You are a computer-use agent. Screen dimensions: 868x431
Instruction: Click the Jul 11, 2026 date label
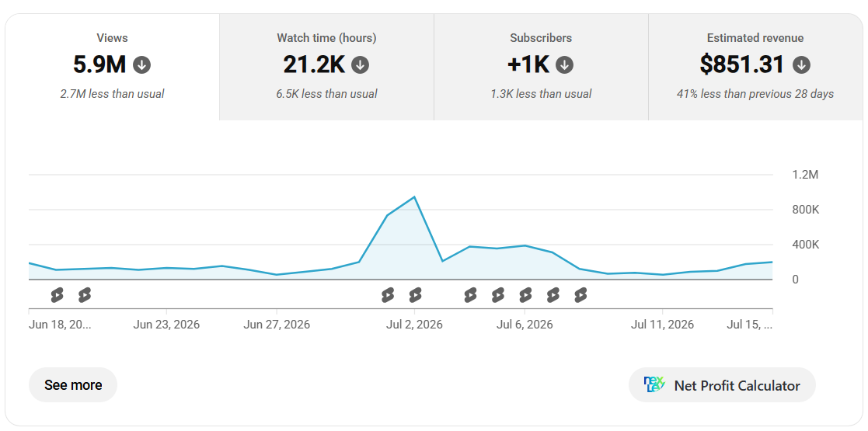click(x=662, y=325)
